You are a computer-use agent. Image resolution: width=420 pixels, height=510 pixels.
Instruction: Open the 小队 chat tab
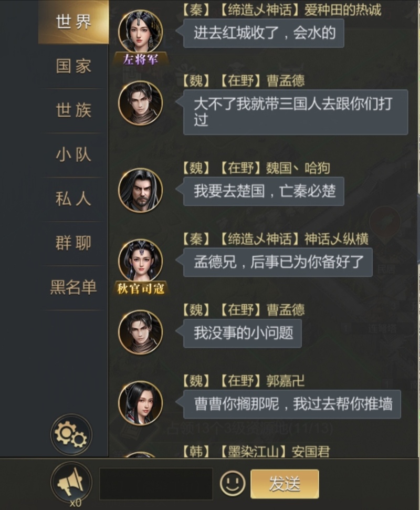tap(73, 154)
